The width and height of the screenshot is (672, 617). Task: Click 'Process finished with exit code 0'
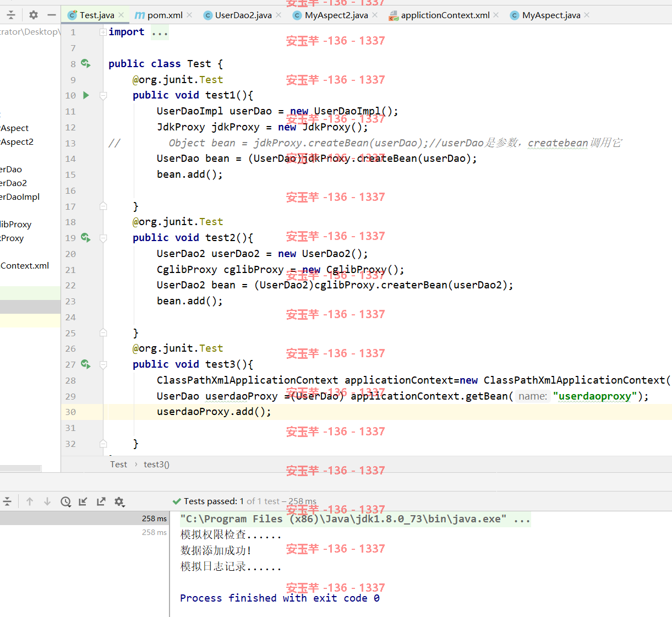[280, 598]
